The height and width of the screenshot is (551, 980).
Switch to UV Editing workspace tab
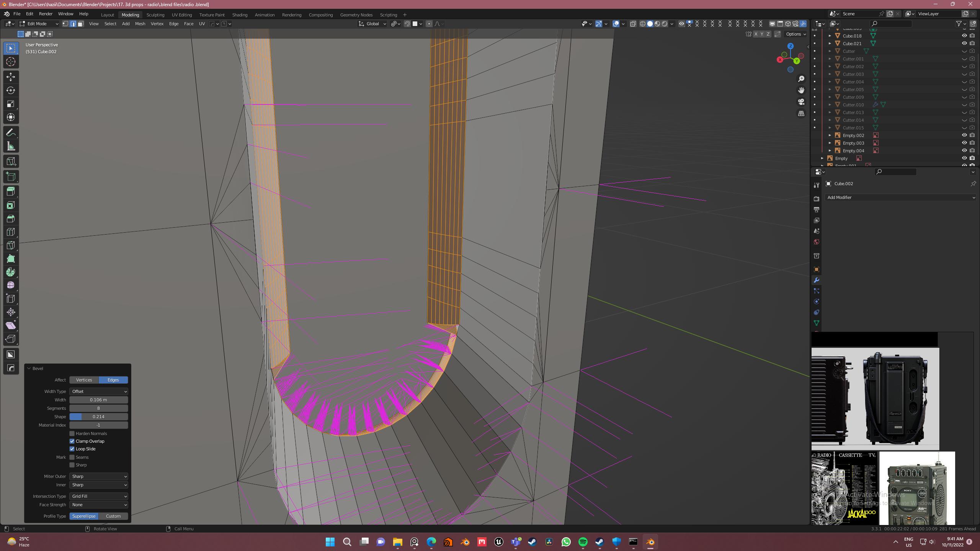tap(182, 15)
